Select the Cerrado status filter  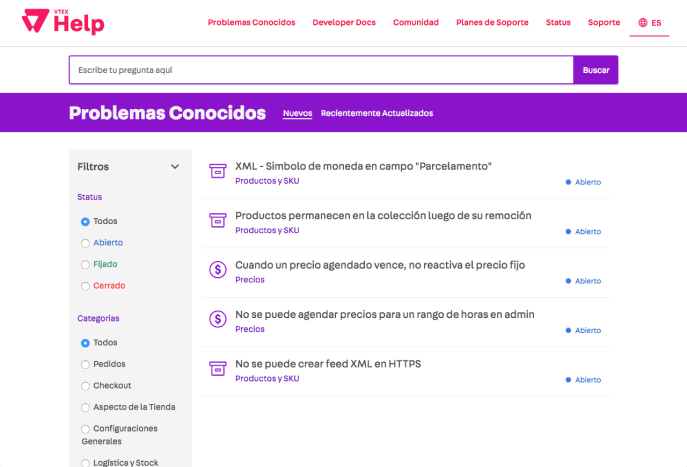[85, 286]
